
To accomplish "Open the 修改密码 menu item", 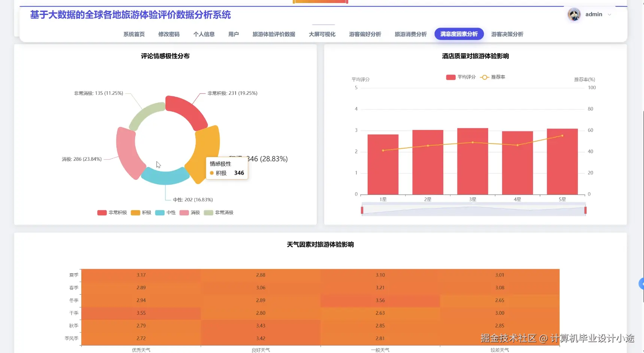I will (x=169, y=34).
